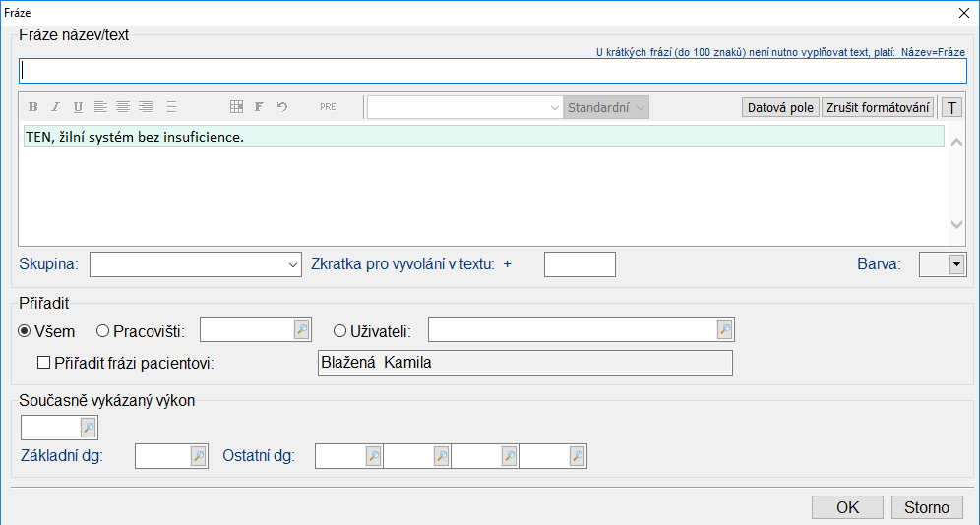The width and height of the screenshot is (980, 525).
Task: Enable Přiřadit frázi pacientovi checkbox
Action: pyautogui.click(x=43, y=363)
